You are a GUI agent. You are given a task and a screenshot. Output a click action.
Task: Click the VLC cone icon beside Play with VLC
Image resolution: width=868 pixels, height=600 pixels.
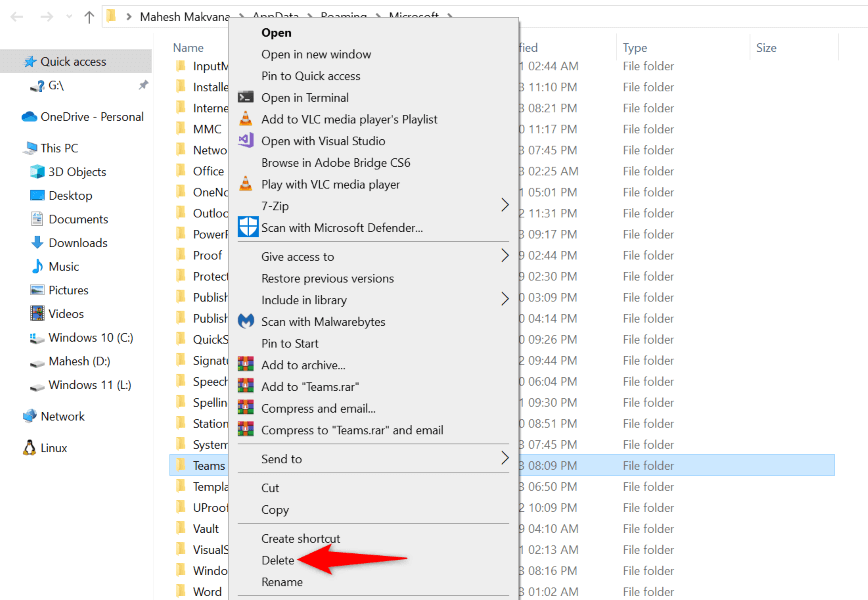tap(246, 184)
